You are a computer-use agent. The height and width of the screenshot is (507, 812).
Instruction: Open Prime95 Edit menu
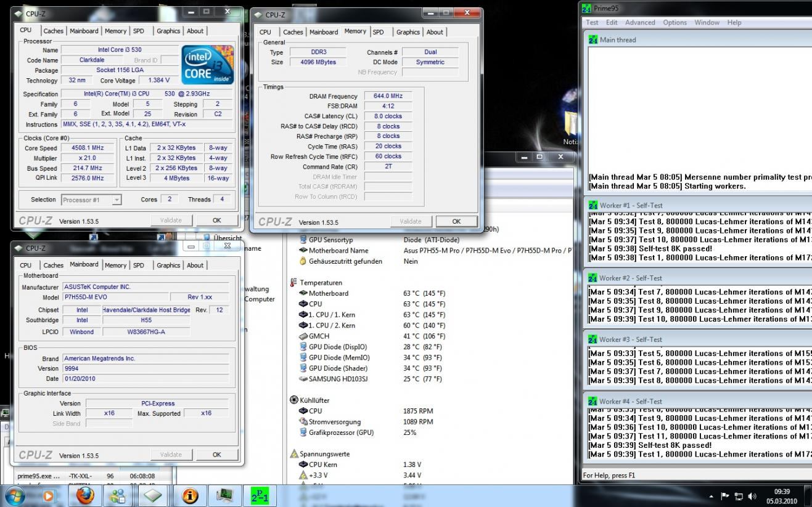tap(612, 23)
